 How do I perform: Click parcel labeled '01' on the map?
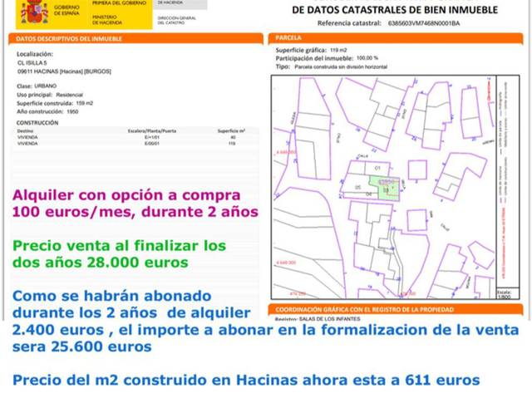[x=377, y=168]
